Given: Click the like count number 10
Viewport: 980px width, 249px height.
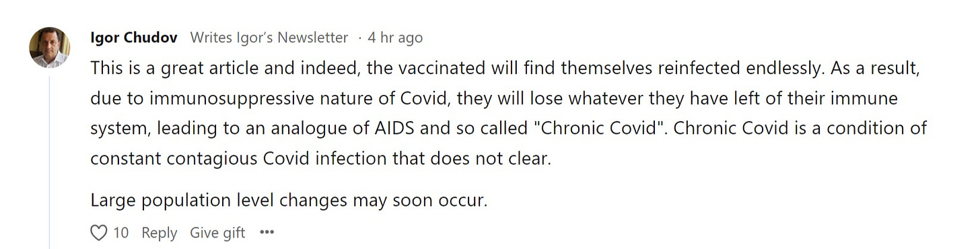Looking at the screenshot, I should click(120, 233).
